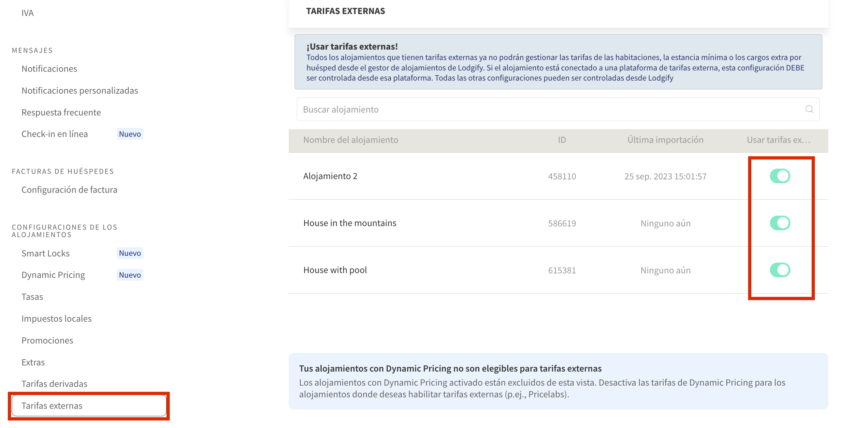Click the Nombre del alojamiento column header
Image resolution: width=868 pixels, height=428 pixels.
pos(351,140)
